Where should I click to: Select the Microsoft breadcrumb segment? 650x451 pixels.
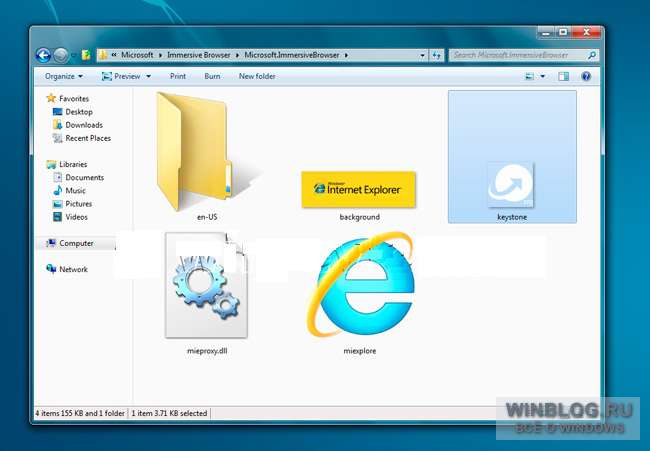(137, 55)
